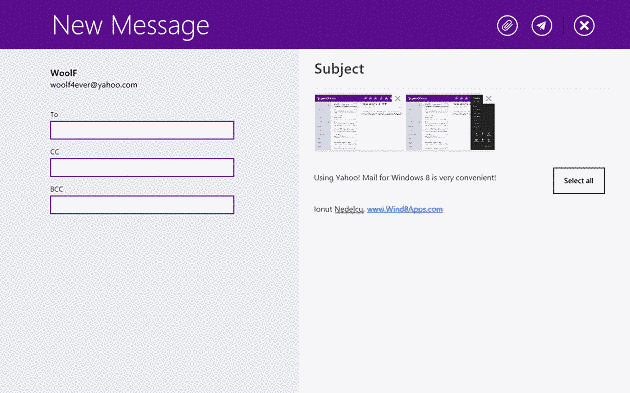Click the woolf4ever@yahoo.com address
The image size is (630, 393).
click(x=94, y=85)
